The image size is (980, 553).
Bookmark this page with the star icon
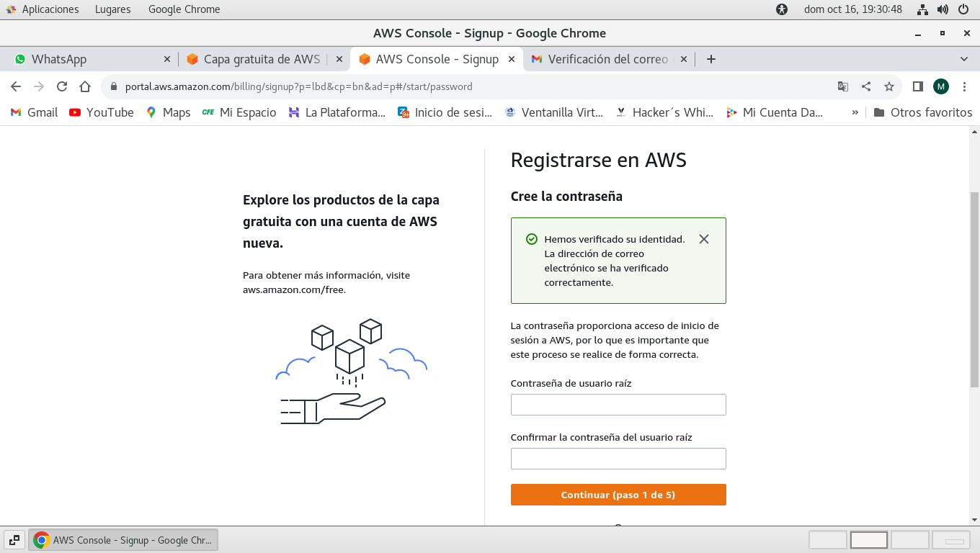pyautogui.click(x=889, y=86)
